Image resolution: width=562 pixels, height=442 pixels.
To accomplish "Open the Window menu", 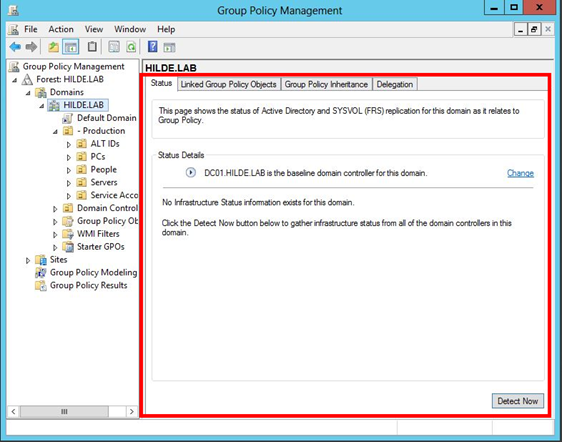I will pos(130,29).
